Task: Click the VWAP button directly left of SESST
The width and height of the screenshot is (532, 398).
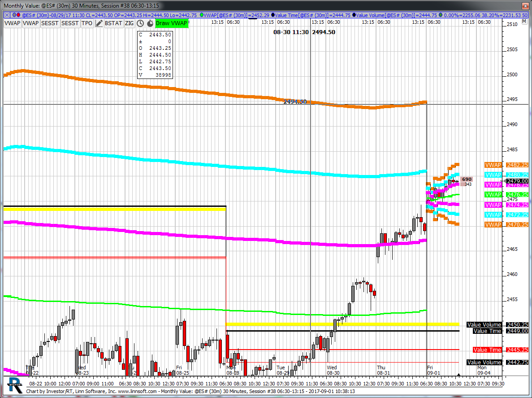Action: pyautogui.click(x=31, y=23)
